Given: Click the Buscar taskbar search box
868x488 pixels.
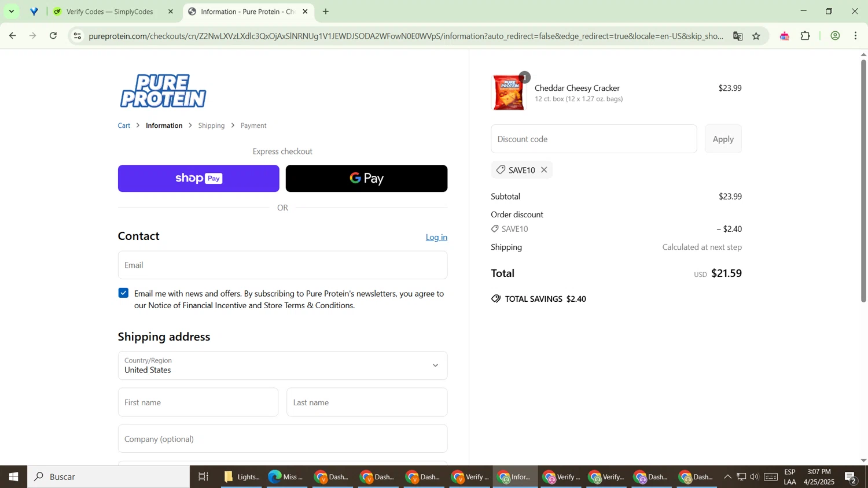Looking at the screenshot, I should tap(109, 477).
